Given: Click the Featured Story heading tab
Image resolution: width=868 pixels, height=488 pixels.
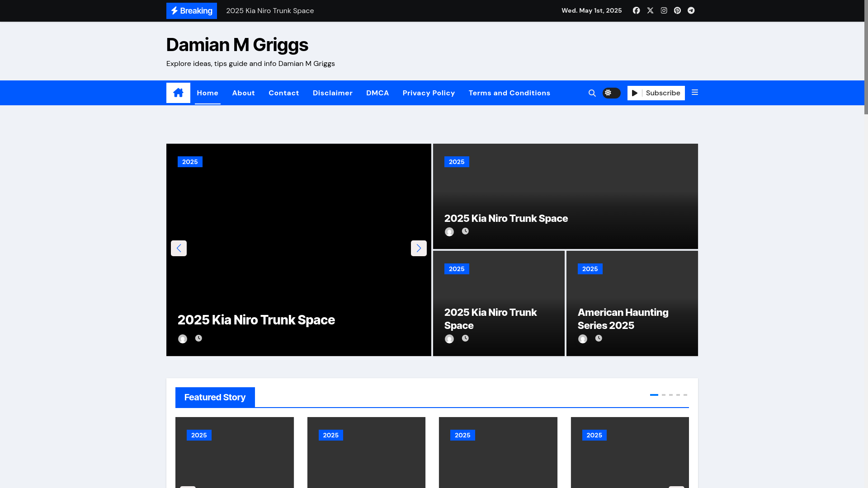Looking at the screenshot, I should tap(215, 397).
